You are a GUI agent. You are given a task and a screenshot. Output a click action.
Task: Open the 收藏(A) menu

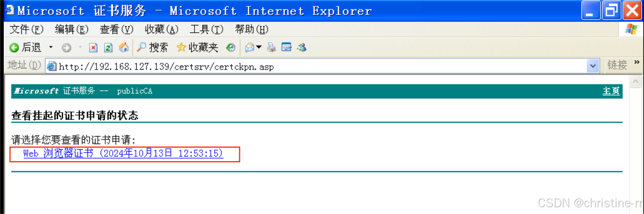coord(162,29)
